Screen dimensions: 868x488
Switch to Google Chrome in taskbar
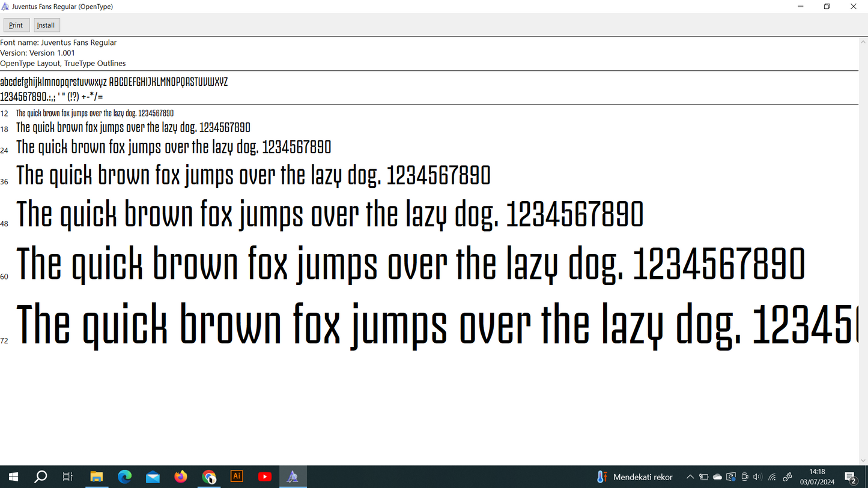[209, 477]
